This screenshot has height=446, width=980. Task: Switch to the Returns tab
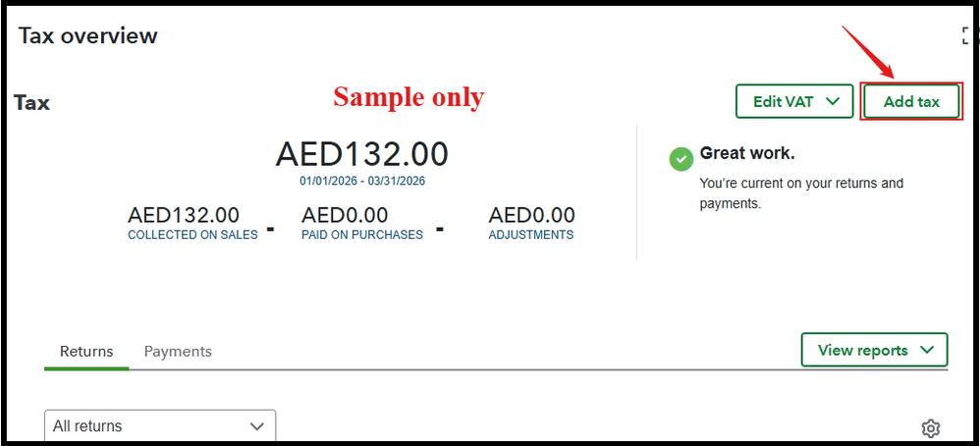pos(86,352)
